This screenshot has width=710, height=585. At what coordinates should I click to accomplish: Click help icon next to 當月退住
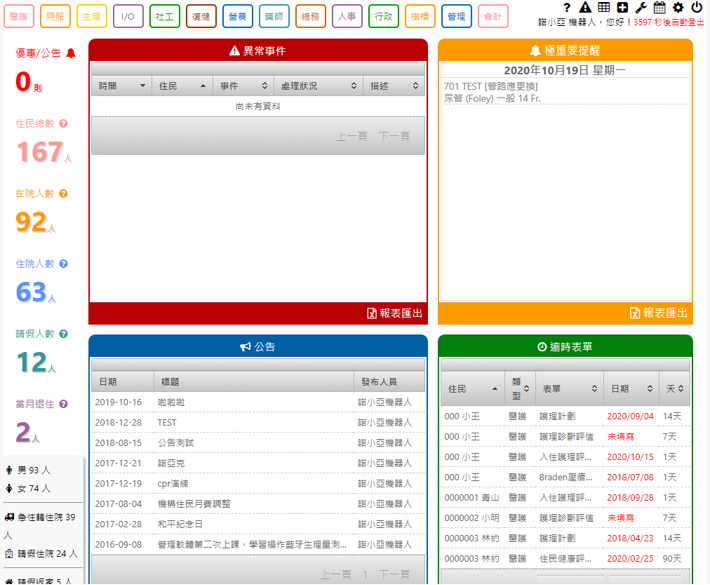(63, 404)
